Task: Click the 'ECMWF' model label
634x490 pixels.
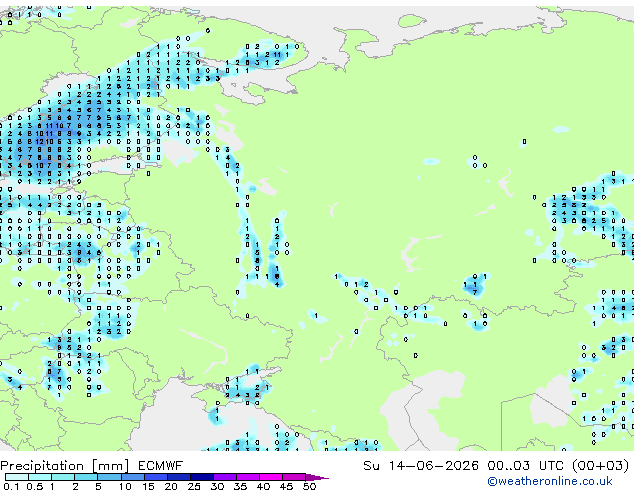Action: point(161,466)
